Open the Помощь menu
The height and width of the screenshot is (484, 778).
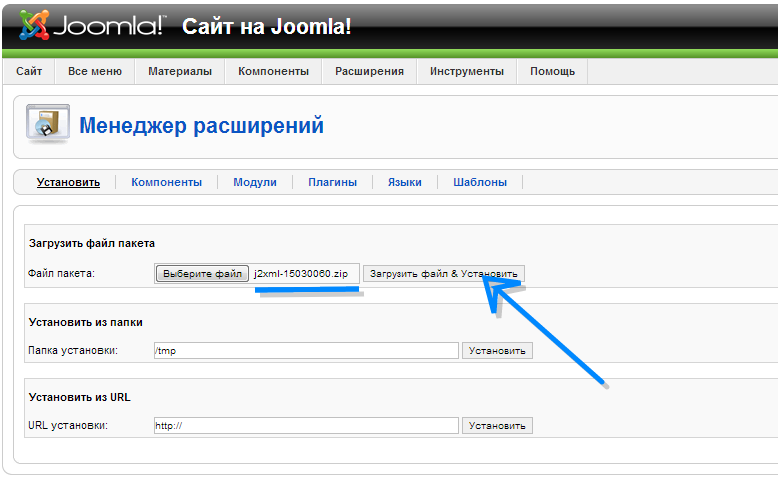click(x=552, y=71)
